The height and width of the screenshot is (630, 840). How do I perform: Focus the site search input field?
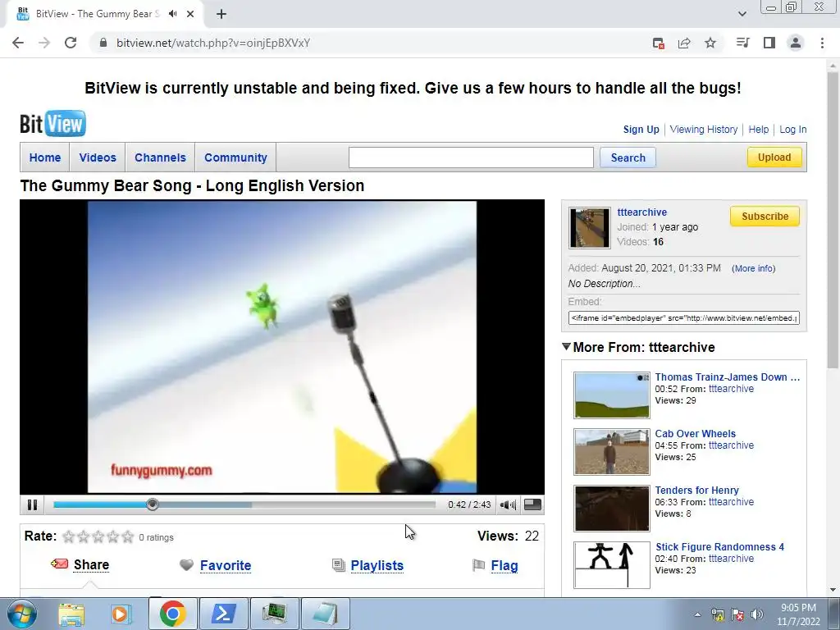(471, 157)
